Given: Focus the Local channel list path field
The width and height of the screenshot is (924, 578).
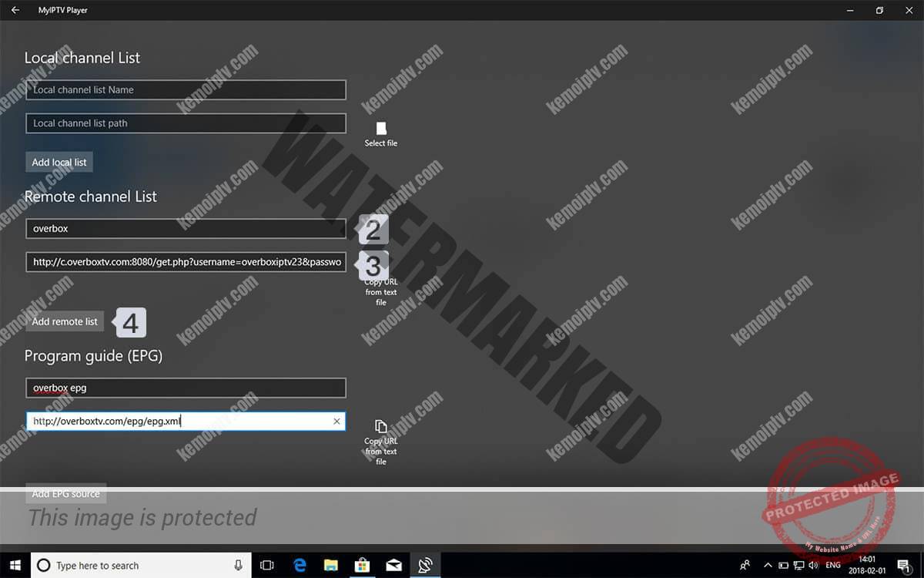Looking at the screenshot, I should [x=186, y=123].
